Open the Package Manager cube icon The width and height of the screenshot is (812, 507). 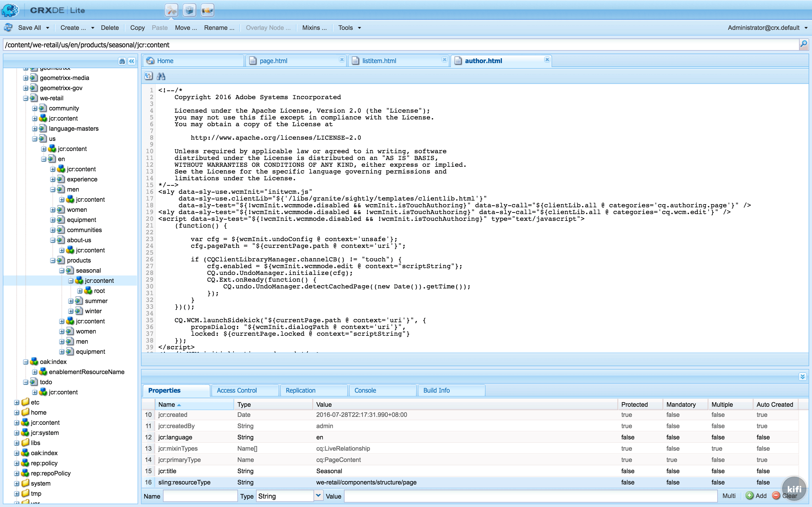point(189,10)
